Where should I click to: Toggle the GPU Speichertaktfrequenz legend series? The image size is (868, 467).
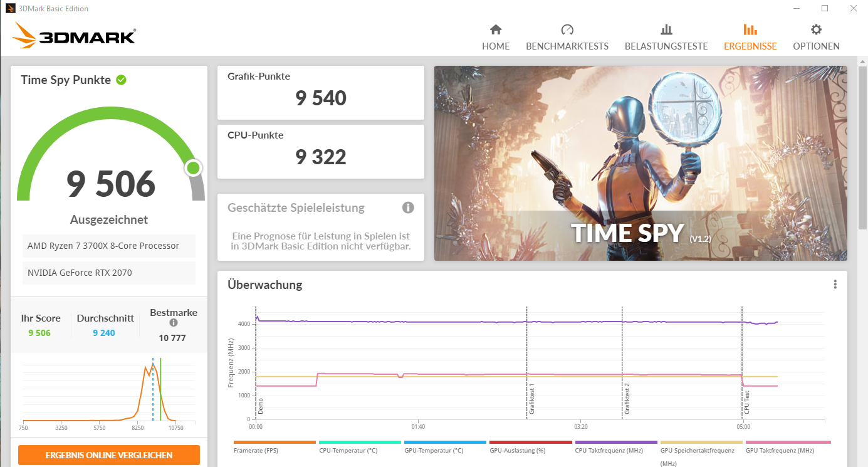pos(701,453)
